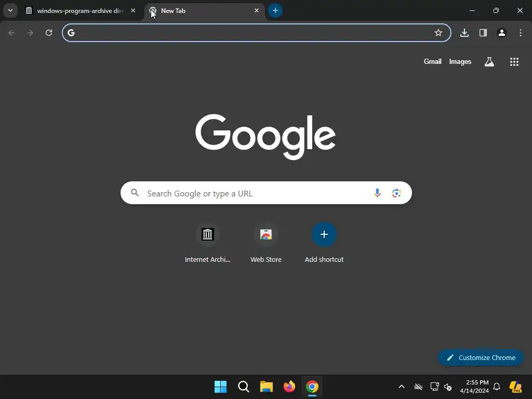The image size is (532, 399).
Task: Open the Internet Archive shortcut
Action: (x=208, y=243)
